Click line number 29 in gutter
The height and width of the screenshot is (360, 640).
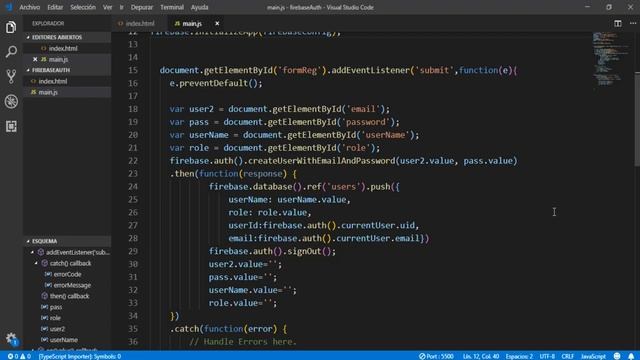pos(133,251)
